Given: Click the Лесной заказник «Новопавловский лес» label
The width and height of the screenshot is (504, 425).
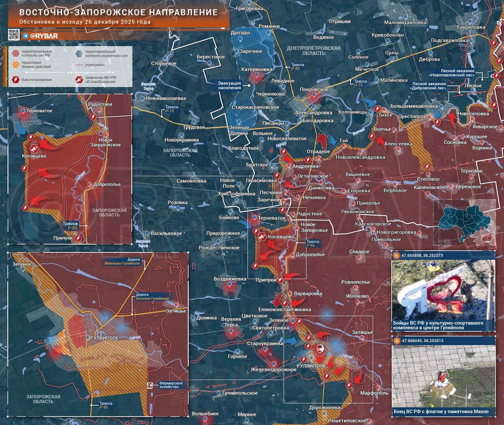Looking at the screenshot, I should coord(457,73).
